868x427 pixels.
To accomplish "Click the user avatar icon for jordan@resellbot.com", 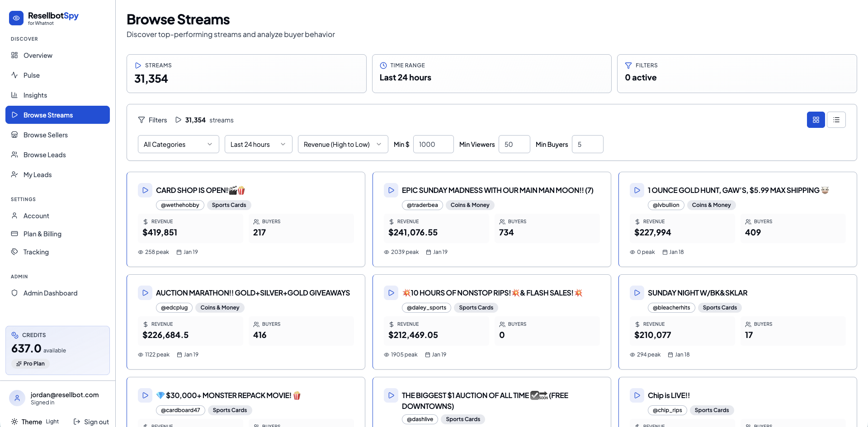I will click(17, 398).
